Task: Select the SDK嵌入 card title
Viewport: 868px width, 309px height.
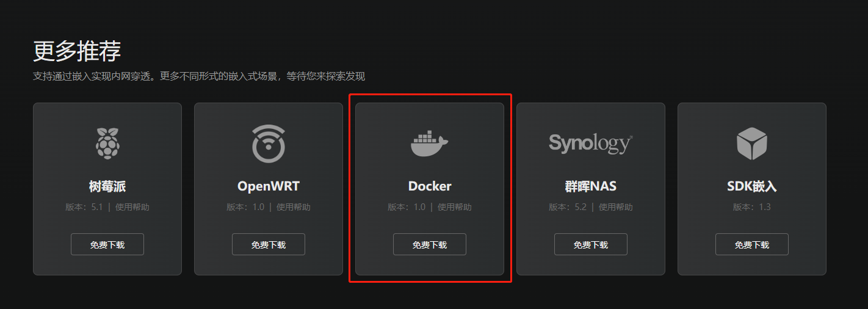Action: pos(752,186)
